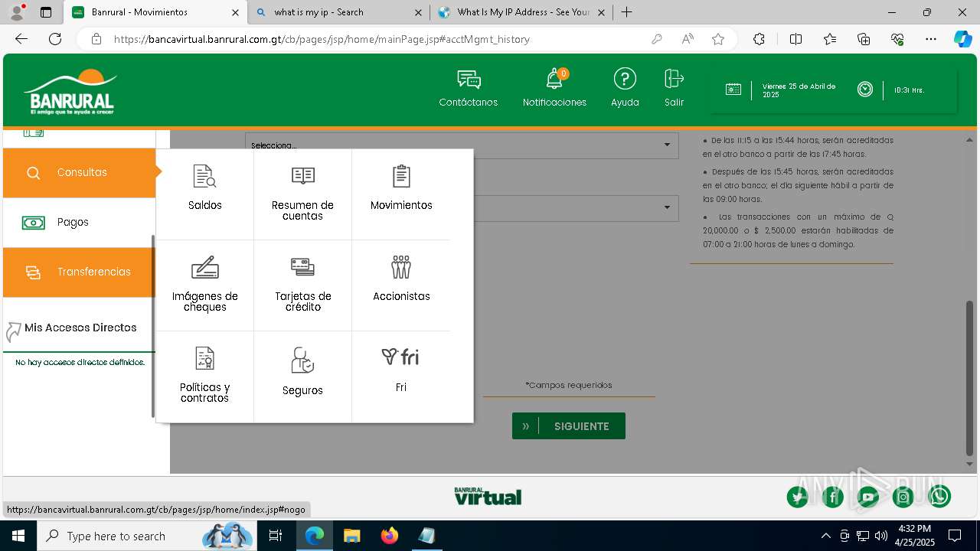Screen dimensions: 980x551
Task: Select the Accionistas people icon
Action: [x=401, y=267]
